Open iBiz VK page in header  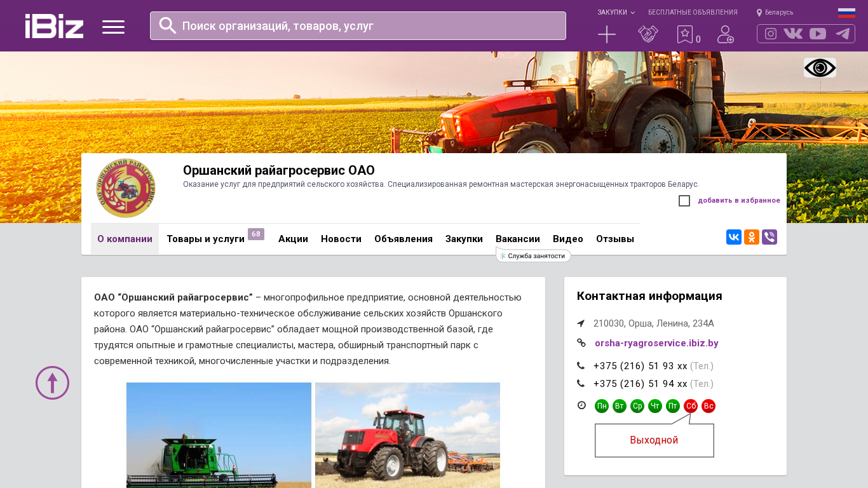click(x=793, y=34)
